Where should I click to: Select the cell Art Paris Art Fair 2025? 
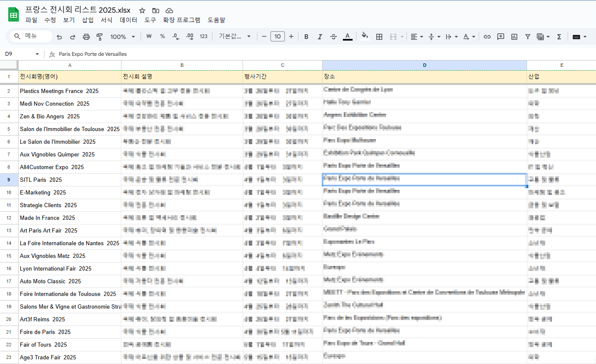click(70, 230)
